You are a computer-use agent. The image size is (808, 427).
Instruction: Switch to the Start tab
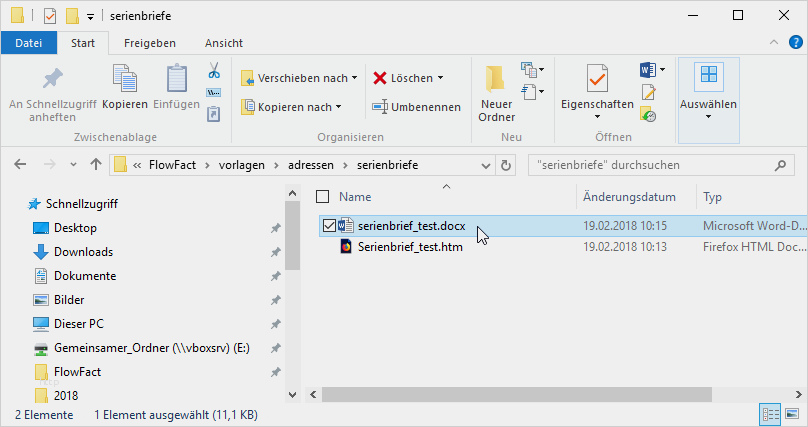tap(83, 43)
